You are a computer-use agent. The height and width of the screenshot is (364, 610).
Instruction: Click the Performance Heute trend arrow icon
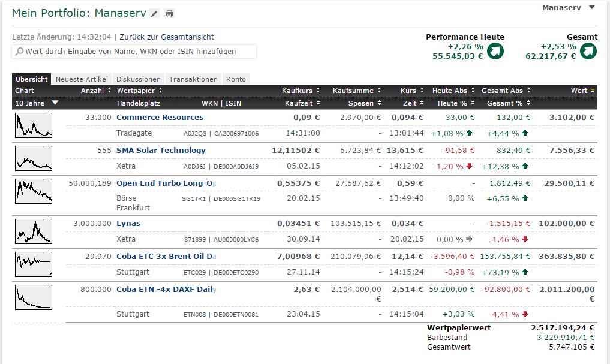(496, 51)
